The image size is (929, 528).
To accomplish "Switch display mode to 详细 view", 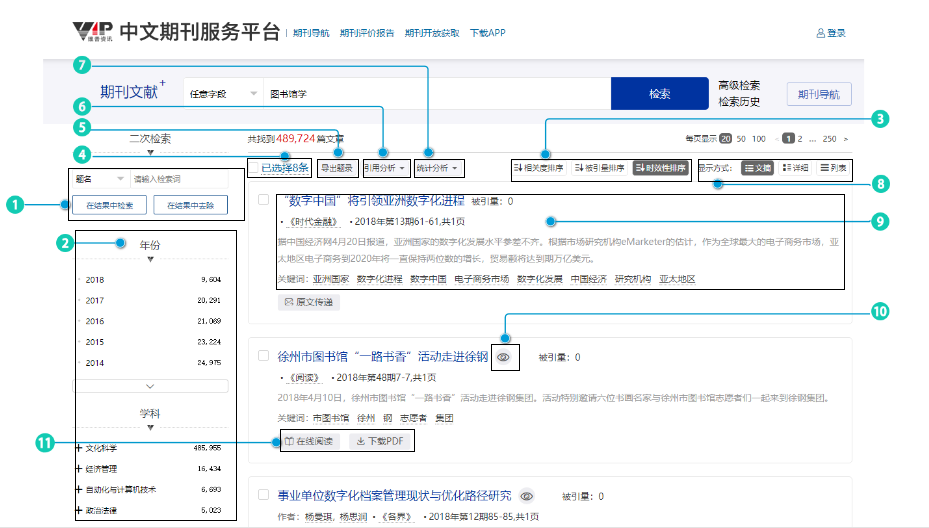I will click(x=795, y=168).
